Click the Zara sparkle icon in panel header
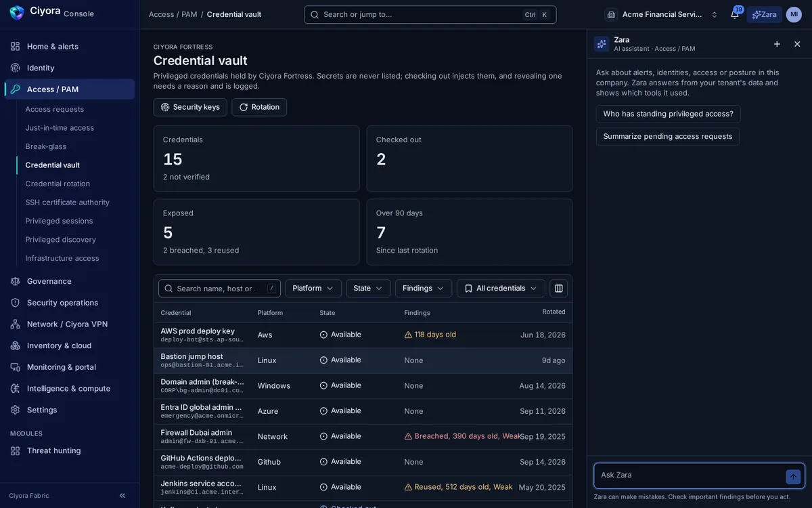Image resolution: width=812 pixels, height=508 pixels. pos(602,44)
